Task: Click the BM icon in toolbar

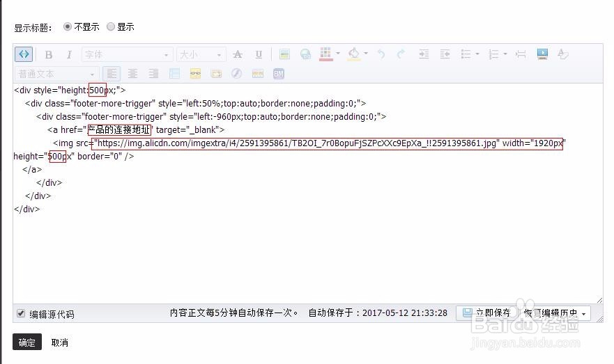Action: click(x=278, y=74)
